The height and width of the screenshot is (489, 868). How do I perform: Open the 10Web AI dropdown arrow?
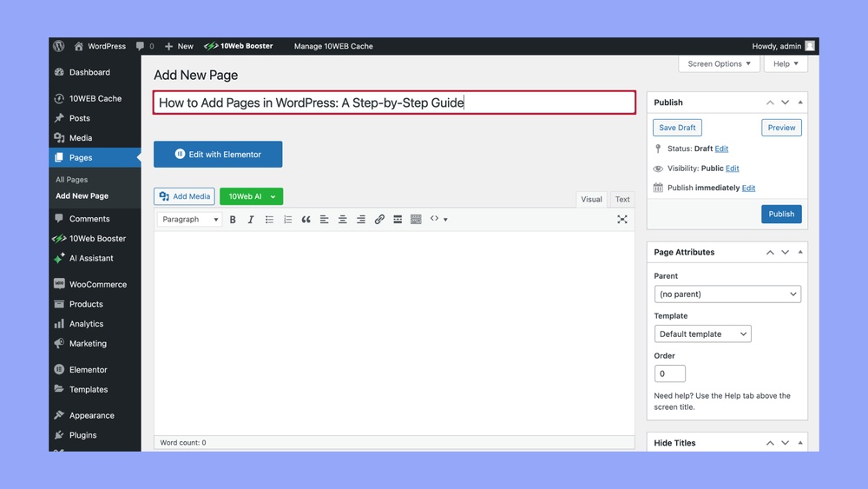click(x=273, y=196)
